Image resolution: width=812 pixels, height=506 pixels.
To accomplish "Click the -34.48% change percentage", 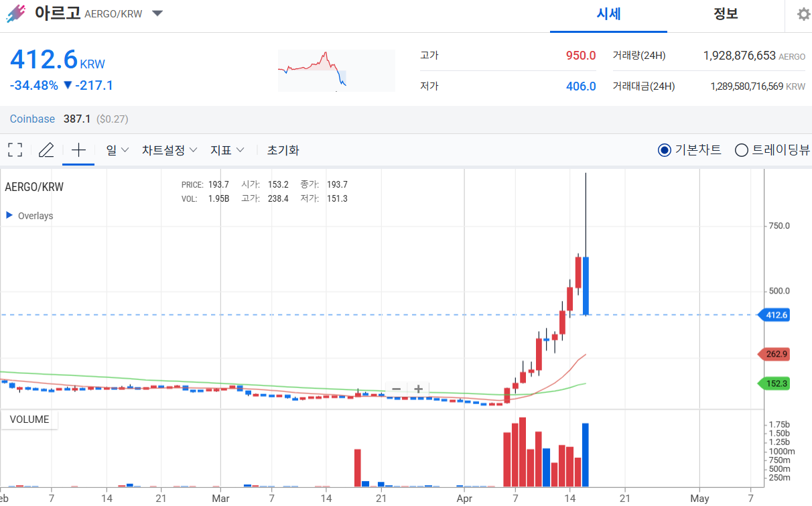I will [x=33, y=85].
